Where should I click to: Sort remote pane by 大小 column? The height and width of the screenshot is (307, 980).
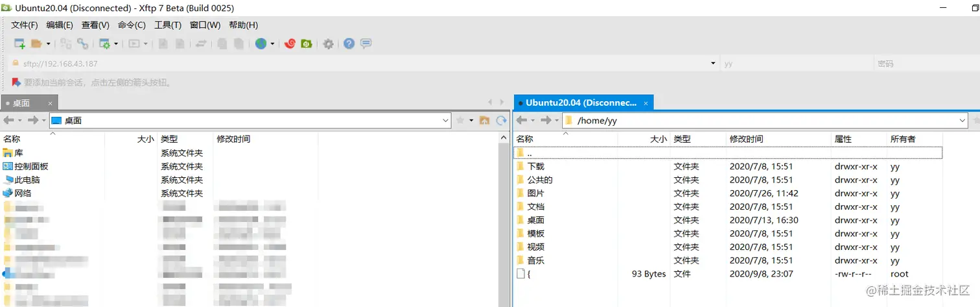(x=644, y=139)
